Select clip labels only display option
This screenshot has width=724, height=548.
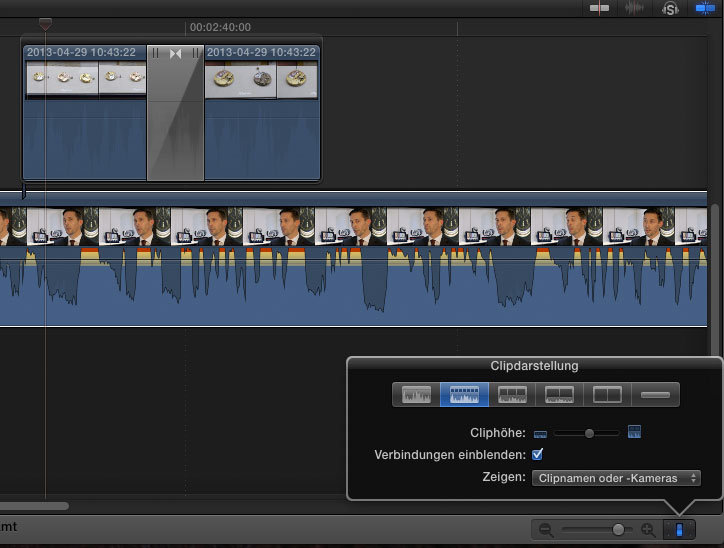point(655,395)
